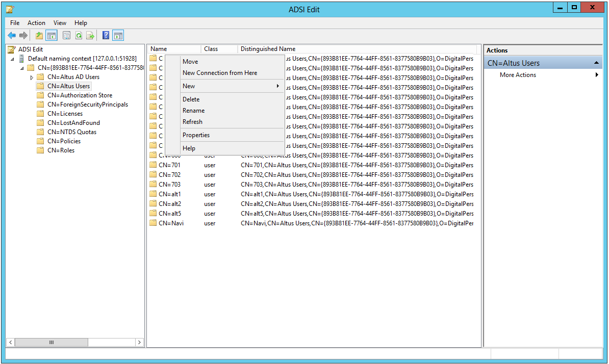The image size is (609, 364).
Task: Export the list via the export icon
Action: tap(90, 35)
